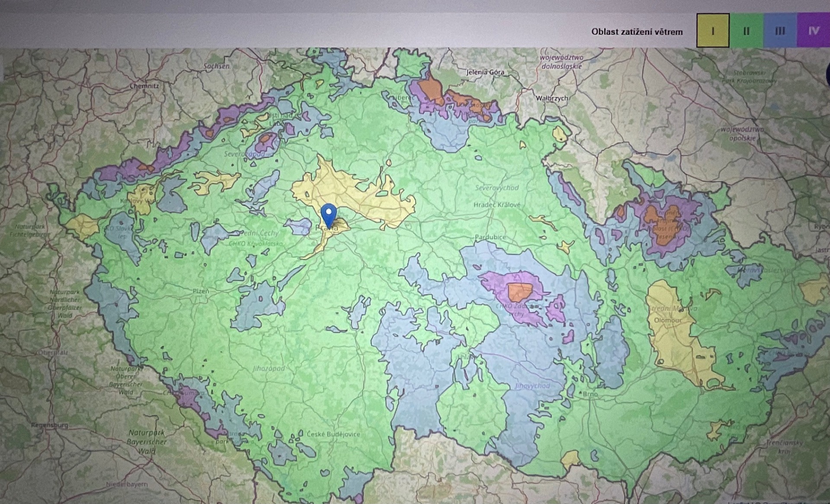Click the dark round button at right edge
The height and width of the screenshot is (504, 830).
(827, 73)
